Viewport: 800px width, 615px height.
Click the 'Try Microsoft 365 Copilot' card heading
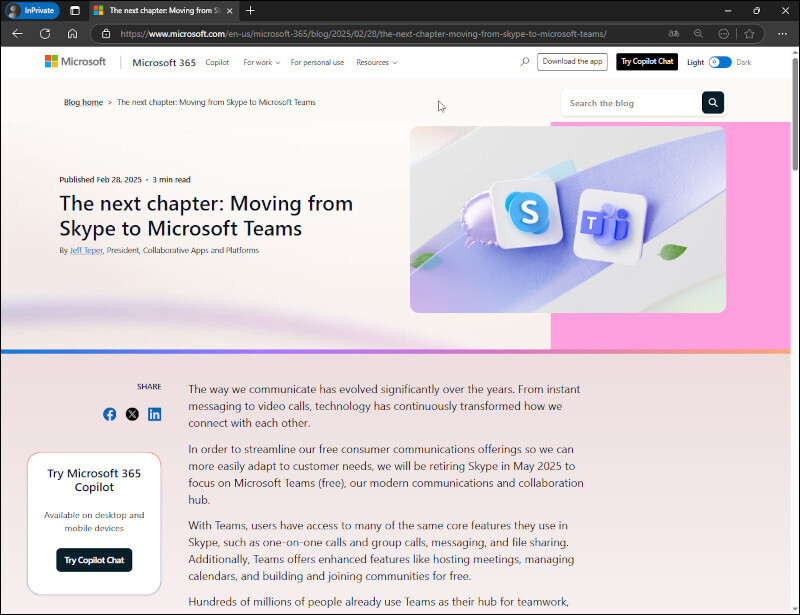(x=94, y=480)
